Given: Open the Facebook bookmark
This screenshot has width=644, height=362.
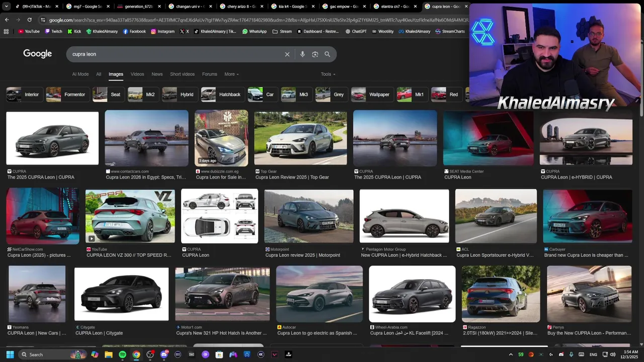Looking at the screenshot, I should (x=134, y=31).
